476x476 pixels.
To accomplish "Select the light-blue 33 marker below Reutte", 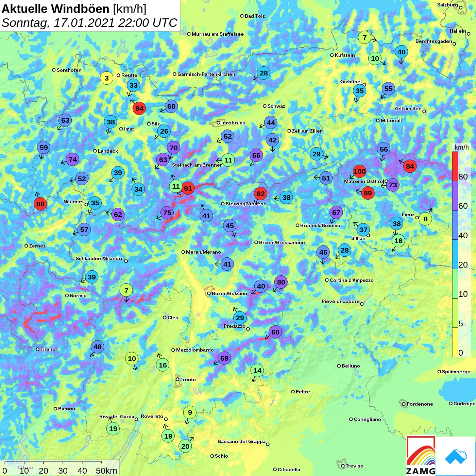I will pos(134,85).
